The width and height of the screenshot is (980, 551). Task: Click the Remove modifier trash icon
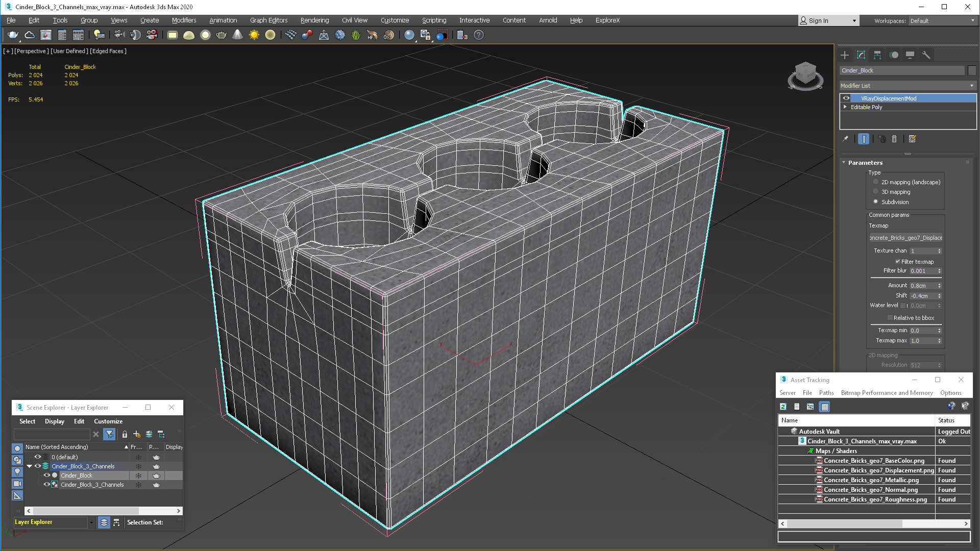(894, 139)
